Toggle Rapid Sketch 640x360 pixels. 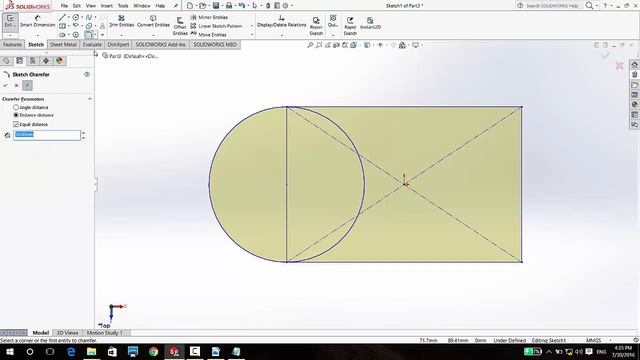click(x=350, y=26)
